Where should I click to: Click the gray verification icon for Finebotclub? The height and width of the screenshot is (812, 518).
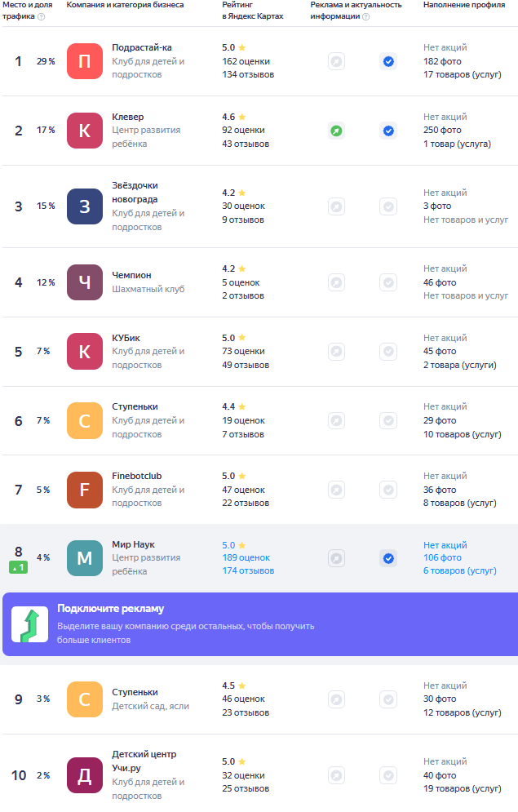point(388,490)
